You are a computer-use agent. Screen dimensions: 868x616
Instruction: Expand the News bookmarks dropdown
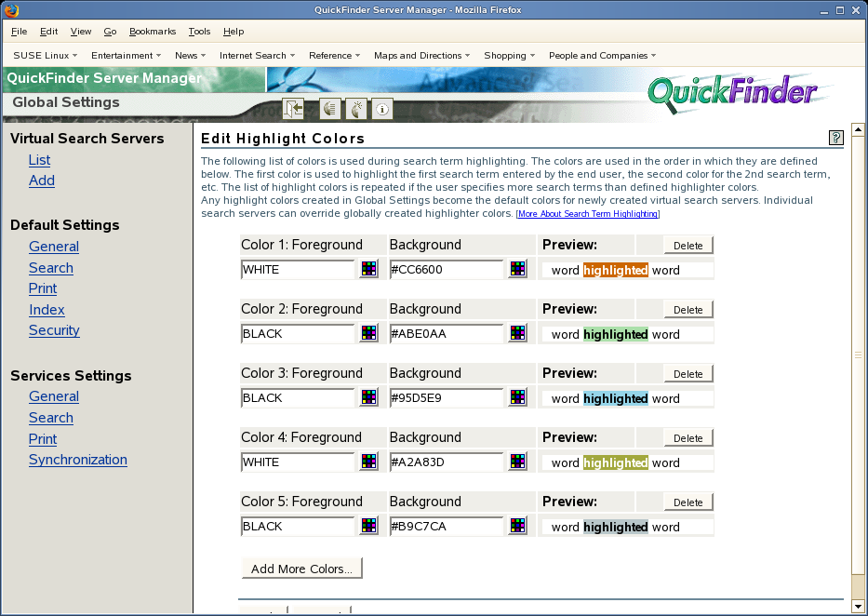click(191, 55)
